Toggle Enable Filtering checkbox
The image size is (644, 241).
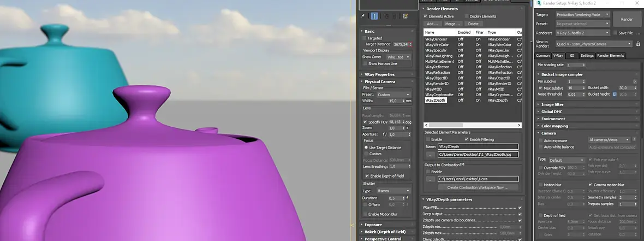point(466,139)
